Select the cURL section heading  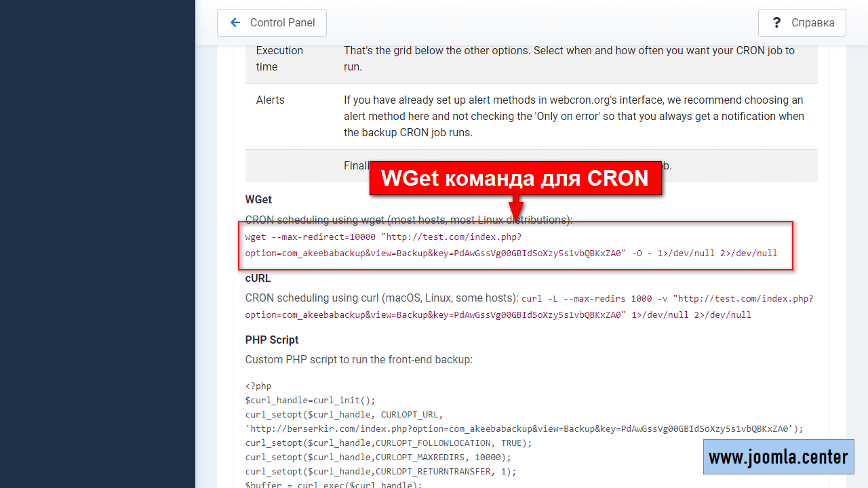pos(258,278)
